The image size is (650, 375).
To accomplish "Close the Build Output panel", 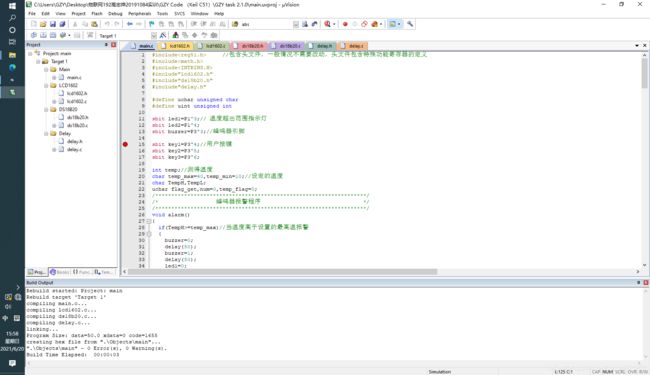I will [645, 283].
